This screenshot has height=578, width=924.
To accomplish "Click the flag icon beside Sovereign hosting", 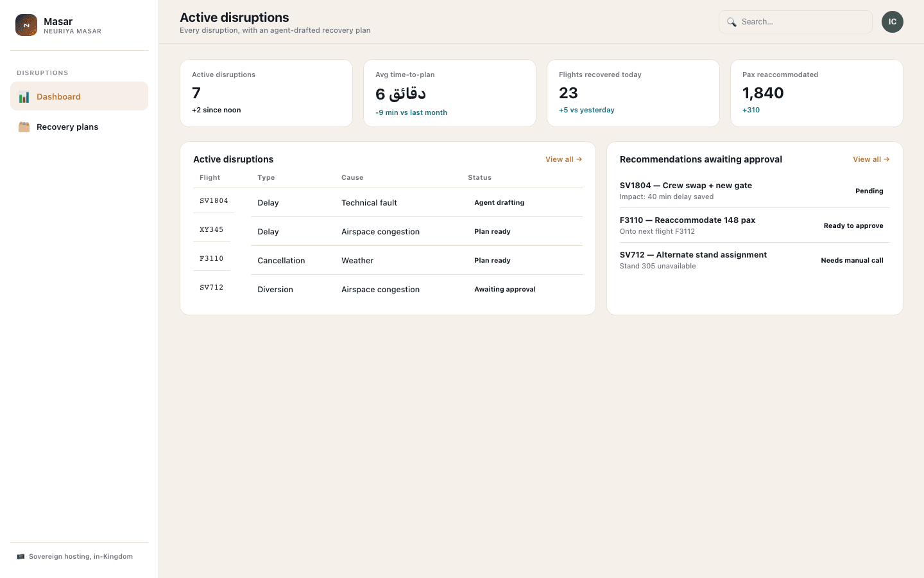I will point(21,557).
